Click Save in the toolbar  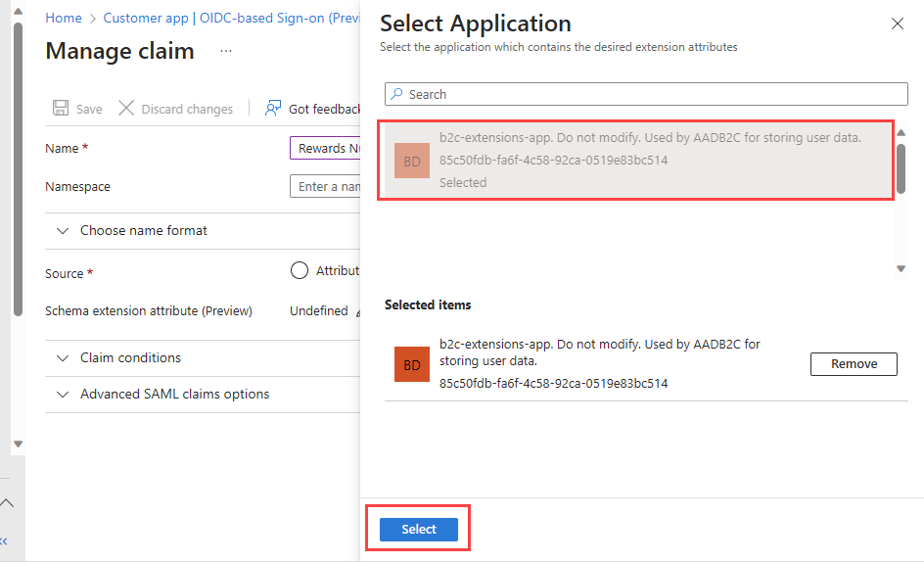pyautogui.click(x=77, y=109)
